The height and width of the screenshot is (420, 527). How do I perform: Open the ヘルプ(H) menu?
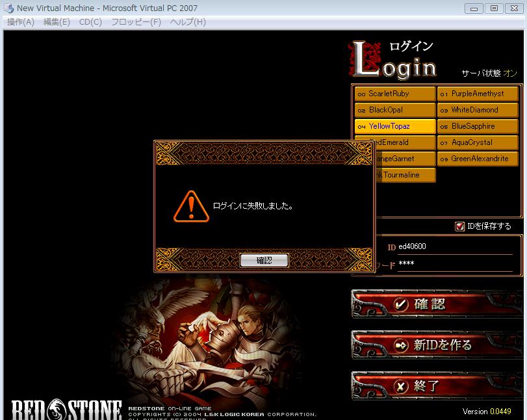pyautogui.click(x=188, y=22)
